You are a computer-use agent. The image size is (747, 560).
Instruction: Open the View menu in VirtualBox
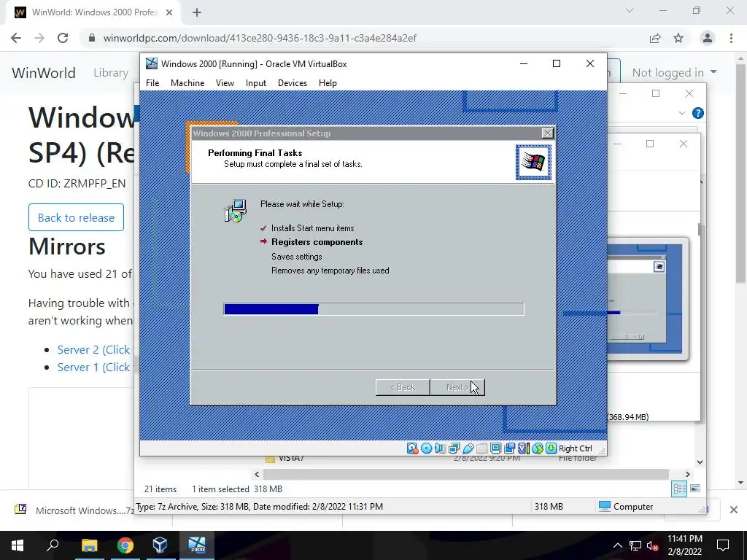coord(225,83)
